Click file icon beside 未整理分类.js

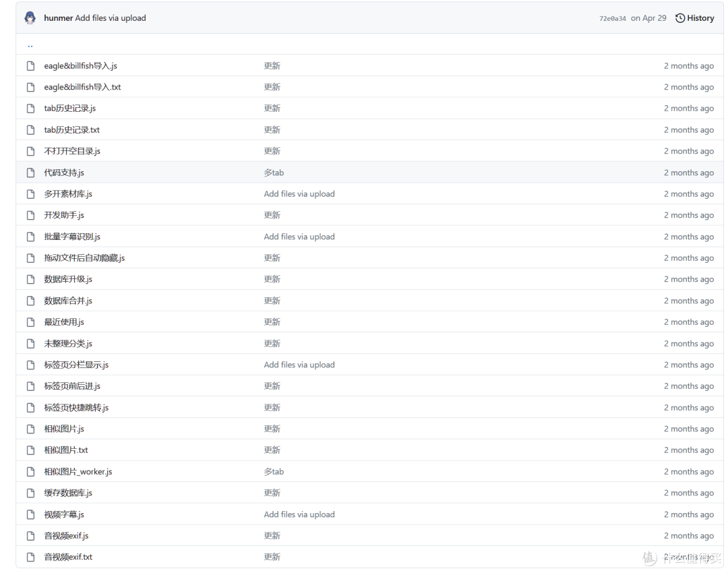click(x=30, y=344)
